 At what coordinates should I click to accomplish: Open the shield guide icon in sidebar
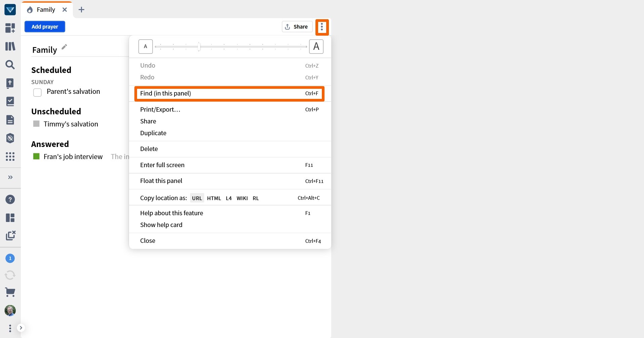pos(10,138)
